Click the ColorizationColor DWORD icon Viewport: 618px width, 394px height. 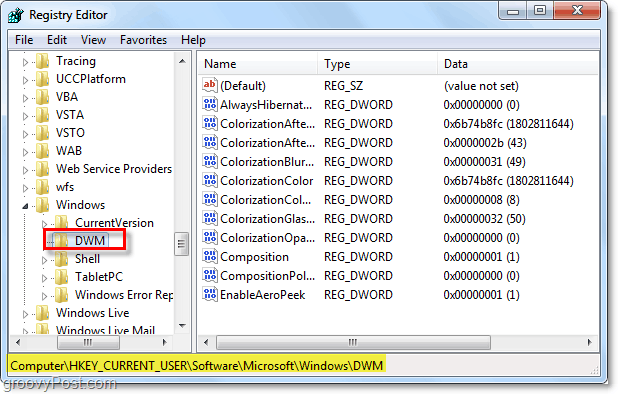(210, 180)
